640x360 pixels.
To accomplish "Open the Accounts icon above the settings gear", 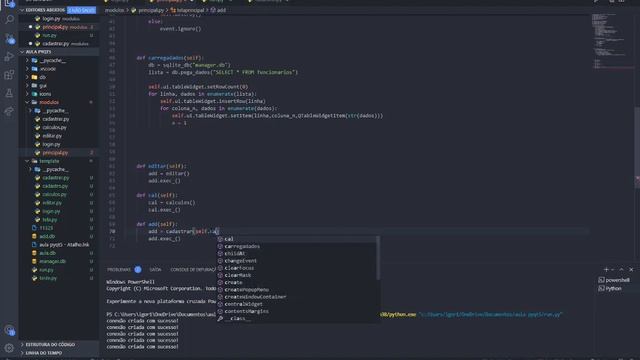I will point(9,330).
